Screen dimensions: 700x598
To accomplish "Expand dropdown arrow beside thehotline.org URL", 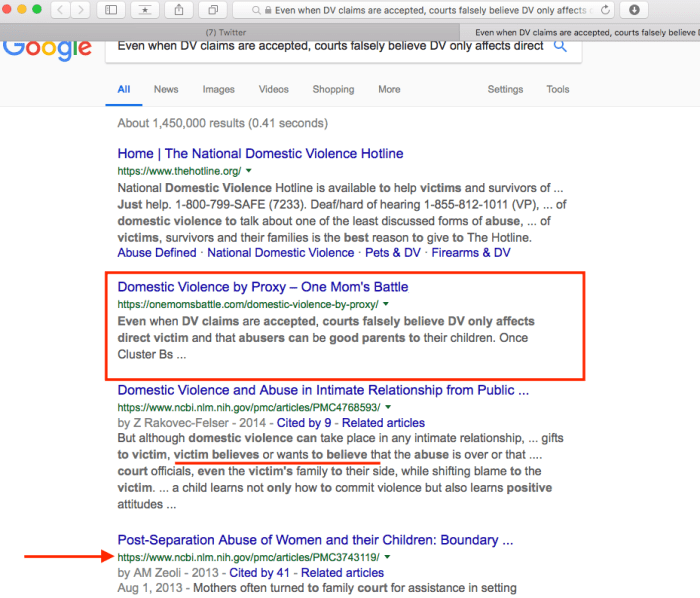I will (x=249, y=171).
